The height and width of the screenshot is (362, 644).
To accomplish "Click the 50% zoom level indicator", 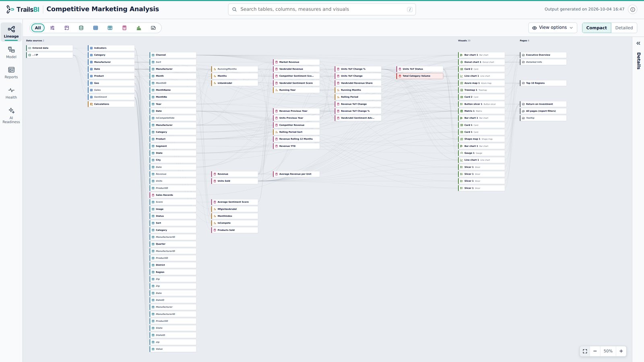I will [608, 351].
